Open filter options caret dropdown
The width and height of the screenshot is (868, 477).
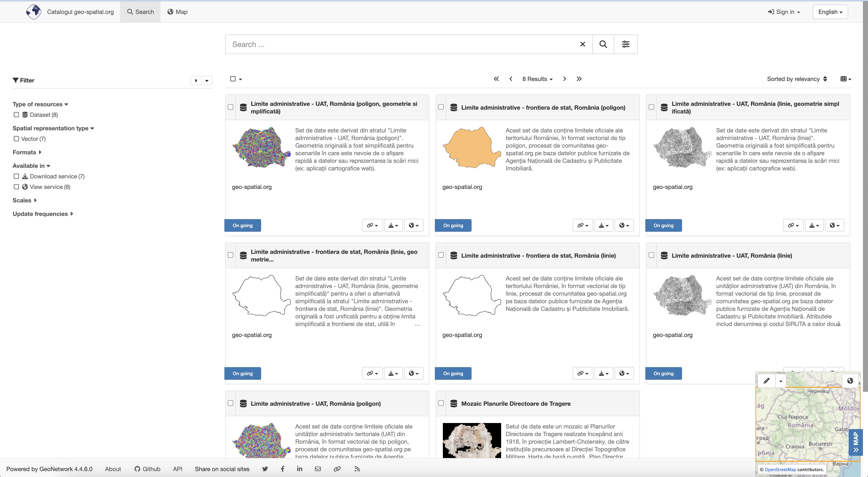point(207,81)
